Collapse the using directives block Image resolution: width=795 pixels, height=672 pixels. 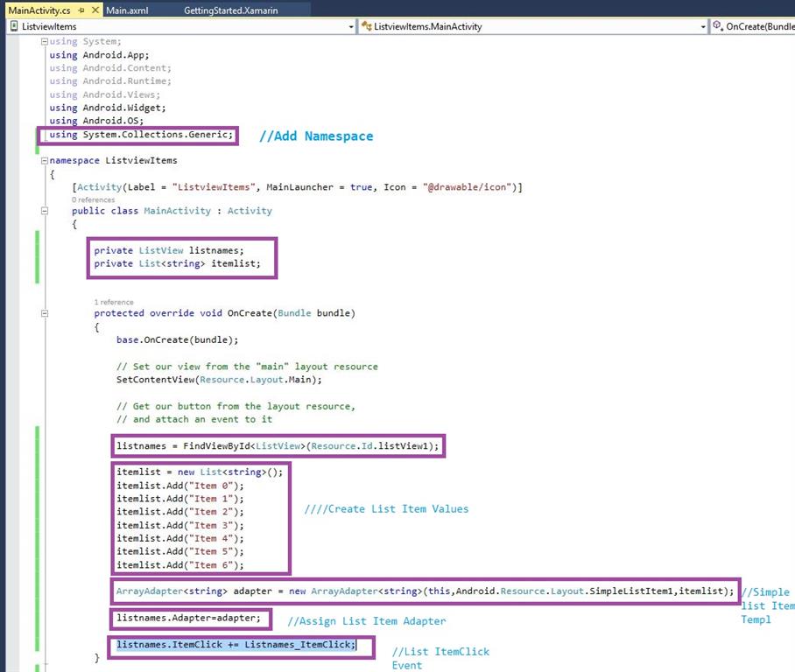(44, 42)
